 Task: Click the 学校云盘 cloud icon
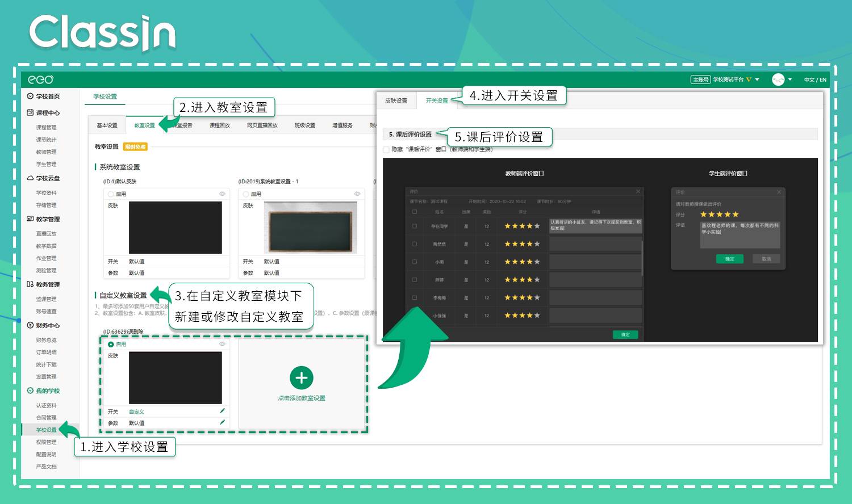click(30, 178)
